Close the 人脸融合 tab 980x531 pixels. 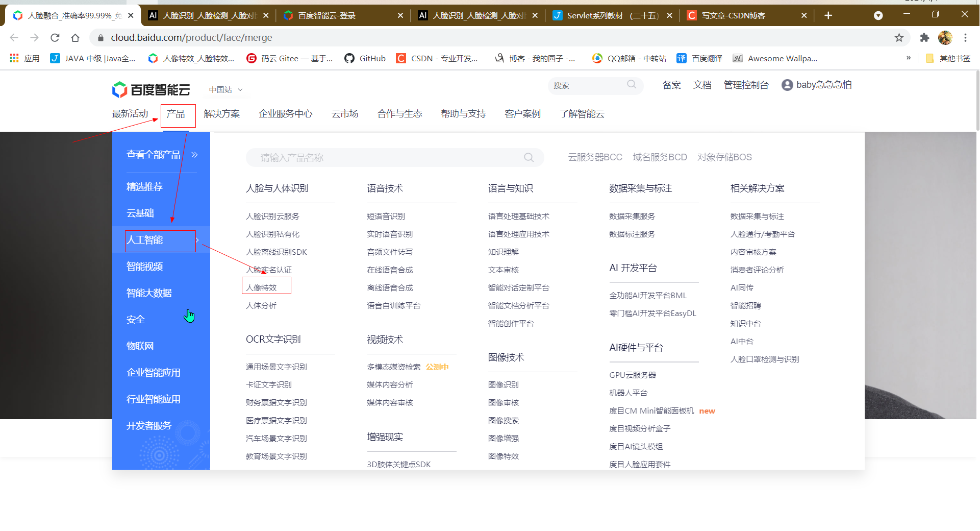[x=131, y=15]
